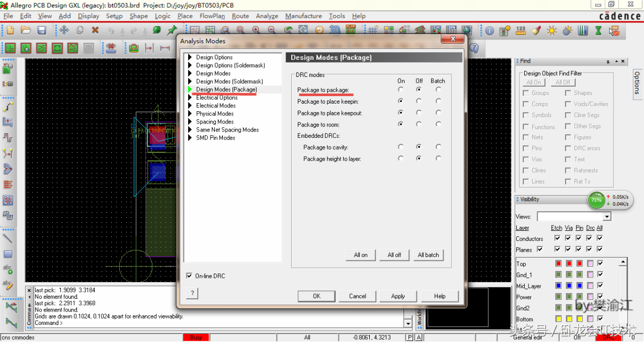Select the Move tool icon
Image resolution: width=644 pixels, height=342 pixels.
pyautogui.click(x=64, y=30)
